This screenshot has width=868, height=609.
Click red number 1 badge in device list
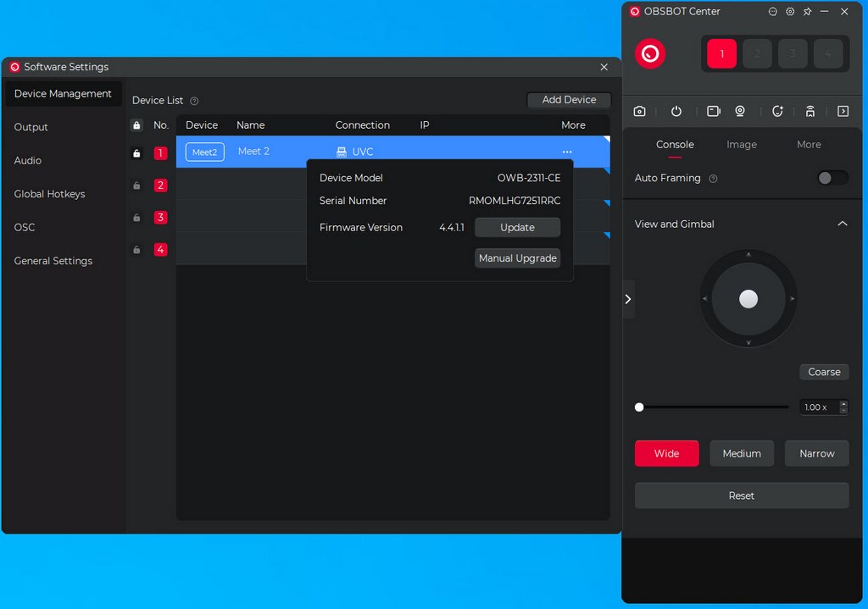160,152
